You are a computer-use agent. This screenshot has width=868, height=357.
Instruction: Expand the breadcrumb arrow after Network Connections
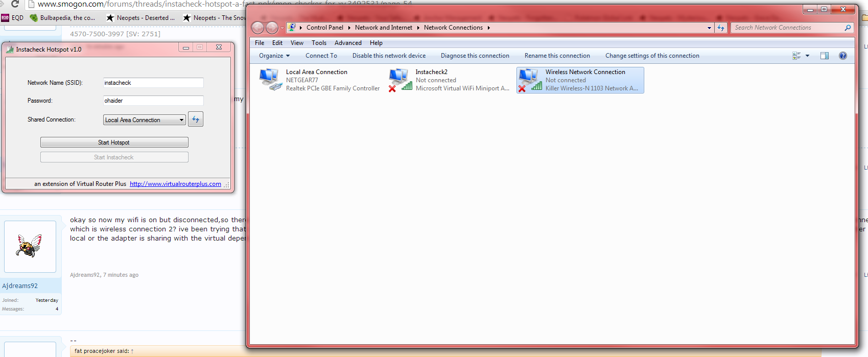pos(489,28)
